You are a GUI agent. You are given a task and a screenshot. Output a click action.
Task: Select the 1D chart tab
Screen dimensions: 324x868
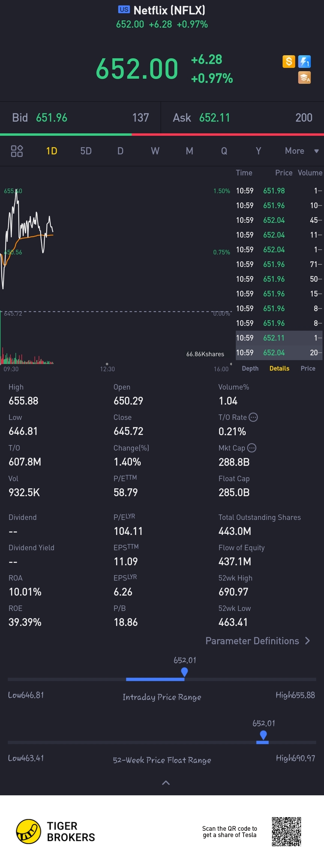(52, 151)
